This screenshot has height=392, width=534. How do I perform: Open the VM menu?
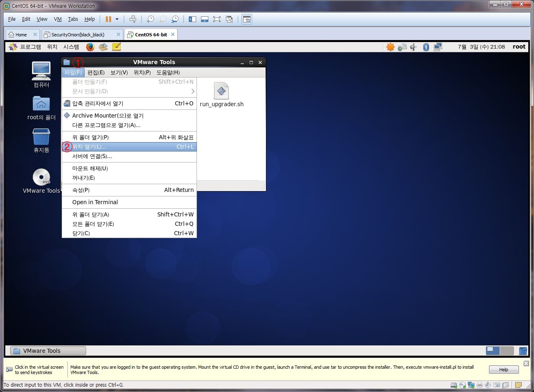58,19
